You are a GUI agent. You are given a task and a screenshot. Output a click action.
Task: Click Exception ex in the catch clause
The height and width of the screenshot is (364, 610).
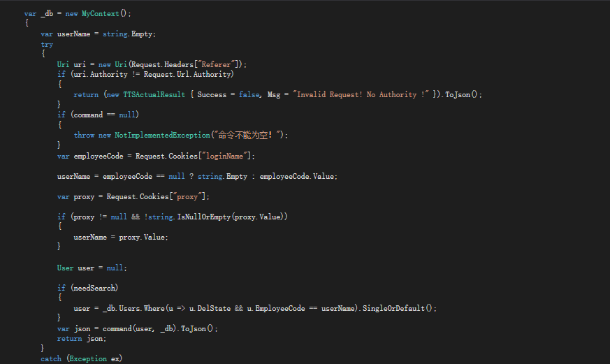click(x=94, y=358)
